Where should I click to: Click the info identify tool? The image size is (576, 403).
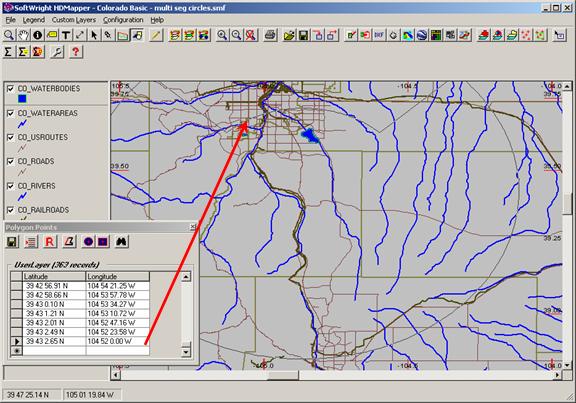coord(37,35)
